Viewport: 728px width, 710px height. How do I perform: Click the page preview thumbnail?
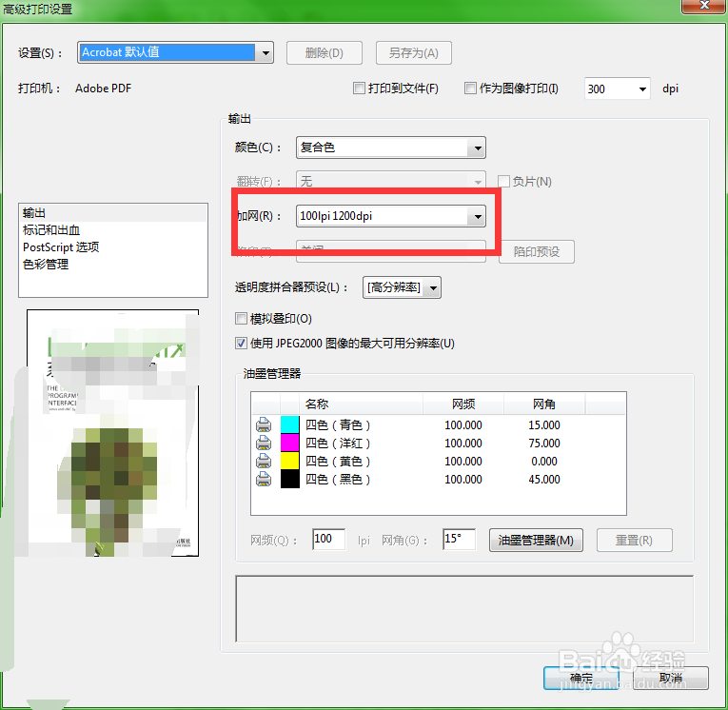click(113, 433)
